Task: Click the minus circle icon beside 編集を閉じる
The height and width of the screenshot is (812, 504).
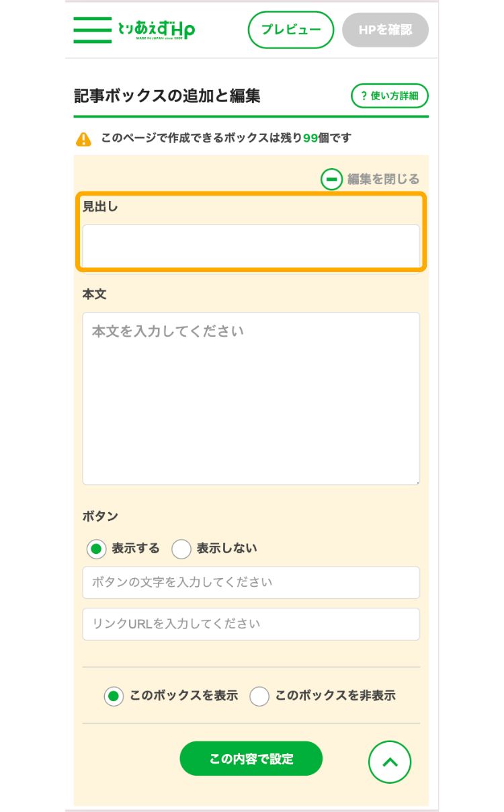Action: (x=331, y=179)
